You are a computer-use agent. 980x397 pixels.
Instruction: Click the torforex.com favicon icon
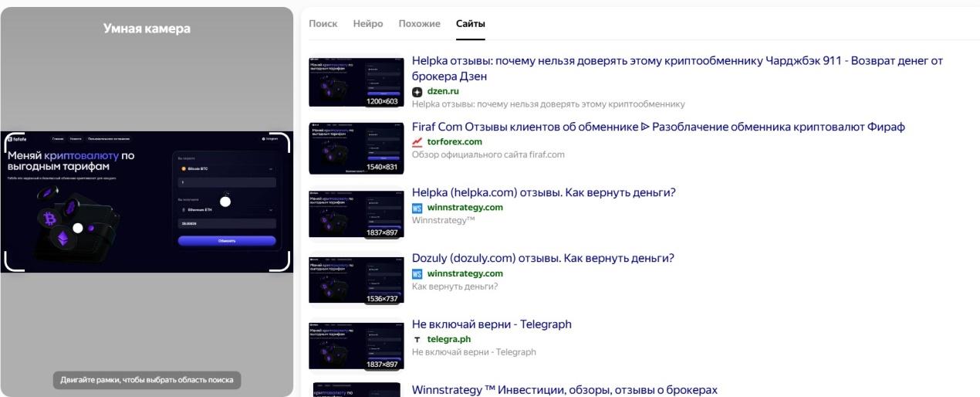click(x=417, y=142)
